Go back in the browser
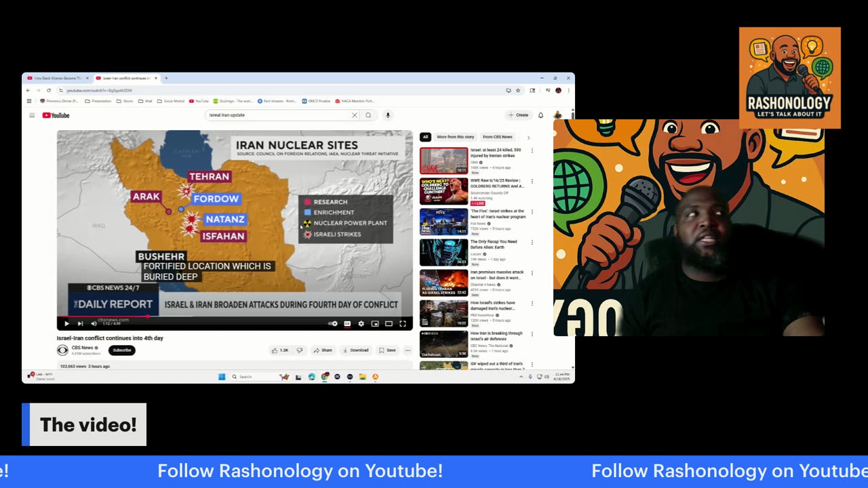Image resolution: width=868 pixels, height=488 pixels. [x=28, y=90]
